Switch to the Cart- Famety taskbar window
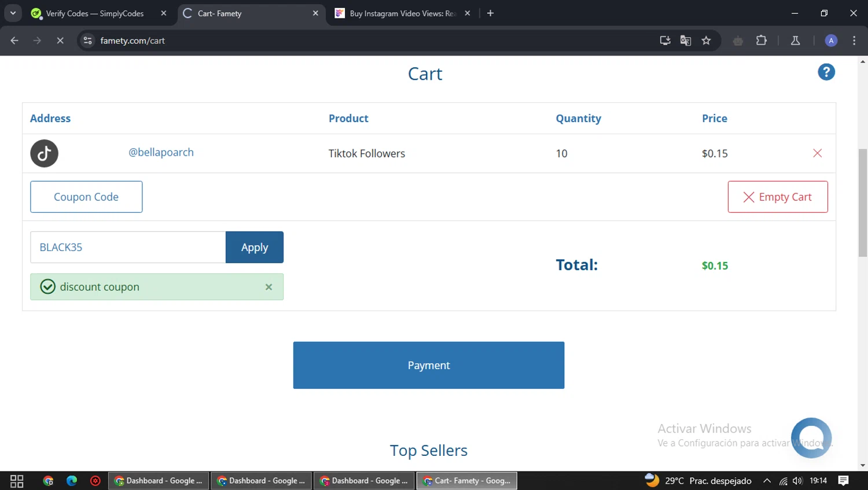Viewport: 868px width, 490px height. [467, 481]
